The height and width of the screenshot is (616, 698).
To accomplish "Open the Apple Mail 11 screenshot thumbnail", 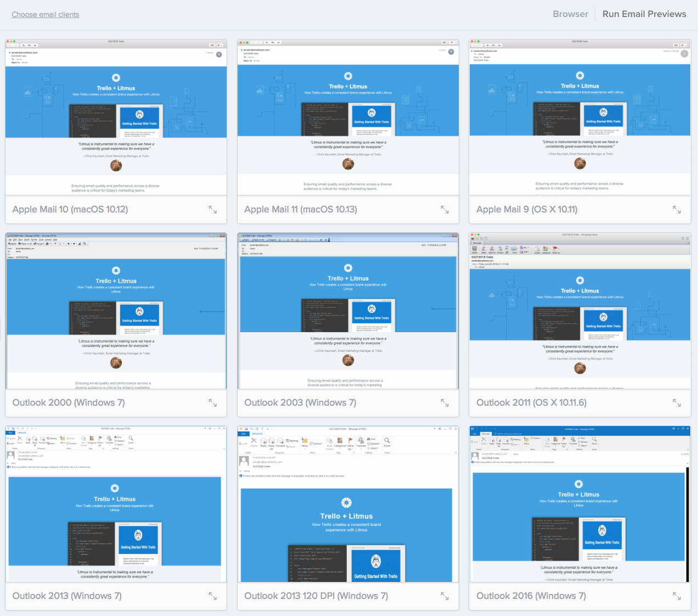I will tap(348, 117).
